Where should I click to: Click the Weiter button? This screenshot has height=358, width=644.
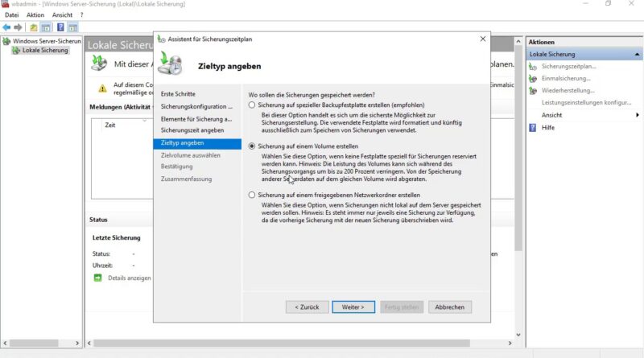point(353,307)
